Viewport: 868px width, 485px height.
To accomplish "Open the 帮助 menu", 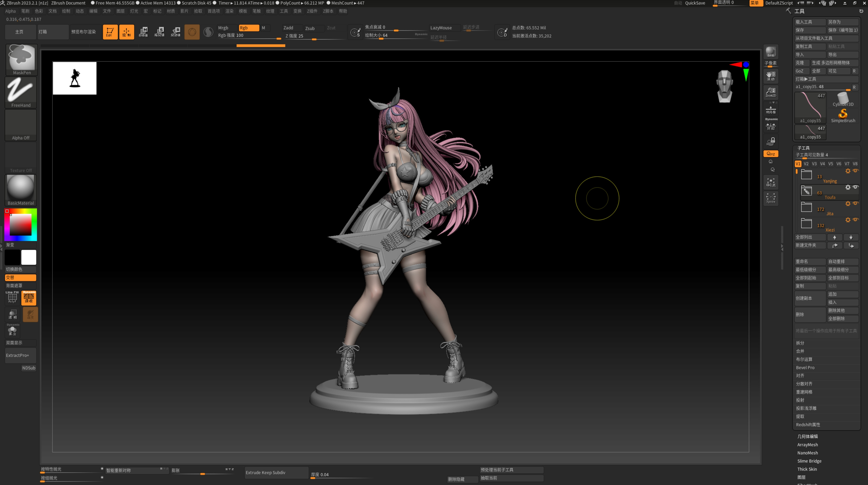I will point(343,11).
